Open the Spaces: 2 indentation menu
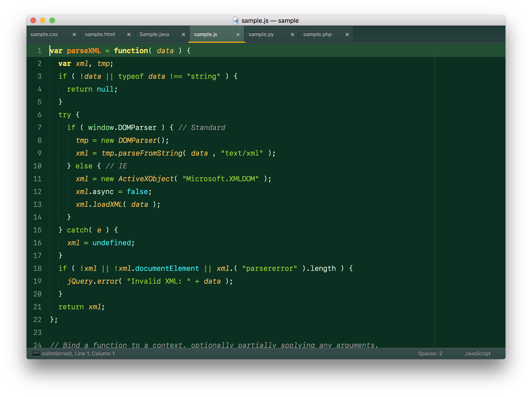The width and height of the screenshot is (532, 397). click(430, 353)
